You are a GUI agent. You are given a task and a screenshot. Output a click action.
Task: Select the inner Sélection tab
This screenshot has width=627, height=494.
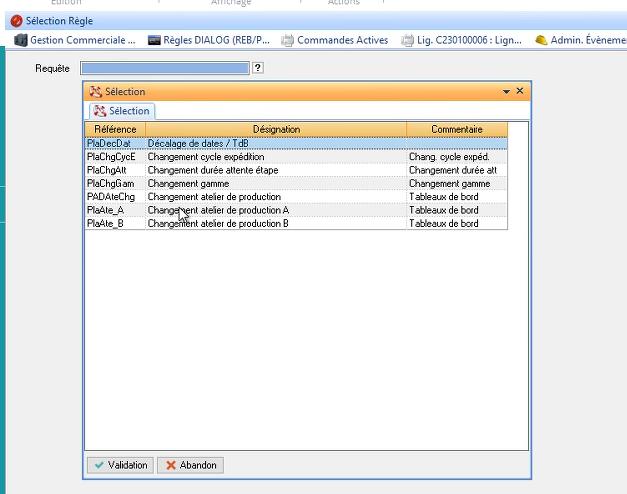point(122,111)
